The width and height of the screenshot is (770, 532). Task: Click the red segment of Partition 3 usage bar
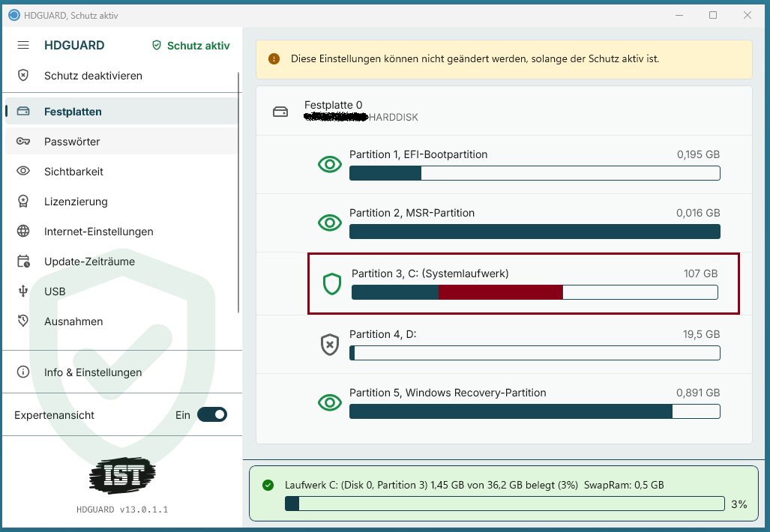(500, 292)
